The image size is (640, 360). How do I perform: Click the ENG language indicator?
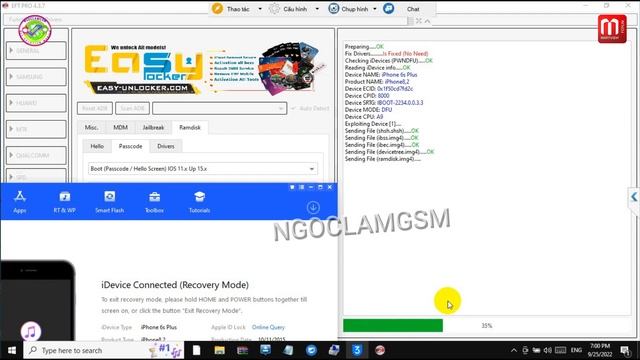(x=576, y=350)
